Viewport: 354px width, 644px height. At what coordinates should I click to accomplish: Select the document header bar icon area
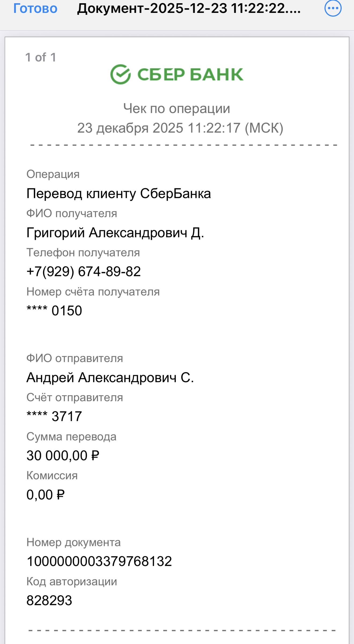[x=333, y=9]
